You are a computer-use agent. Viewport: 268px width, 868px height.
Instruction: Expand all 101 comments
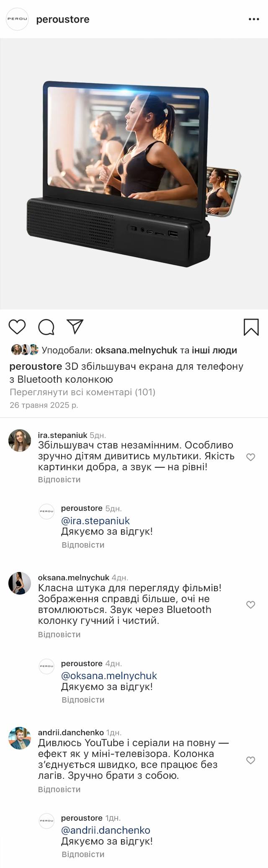(x=82, y=392)
